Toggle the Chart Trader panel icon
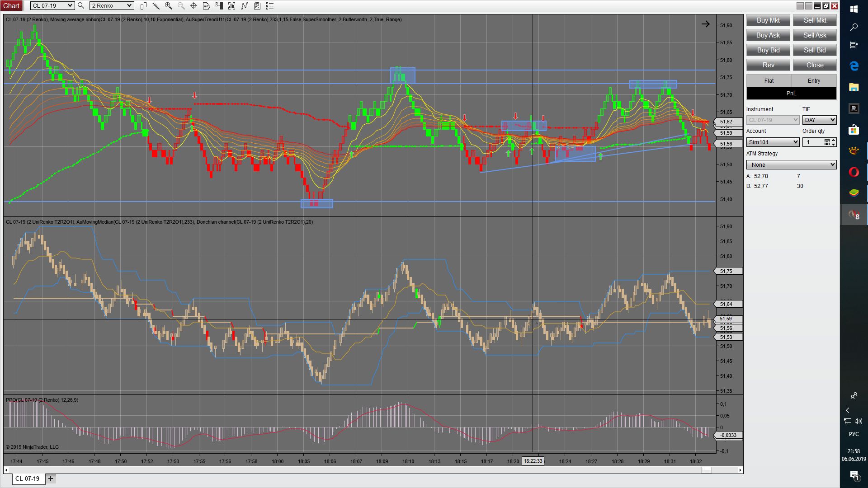 (x=219, y=6)
